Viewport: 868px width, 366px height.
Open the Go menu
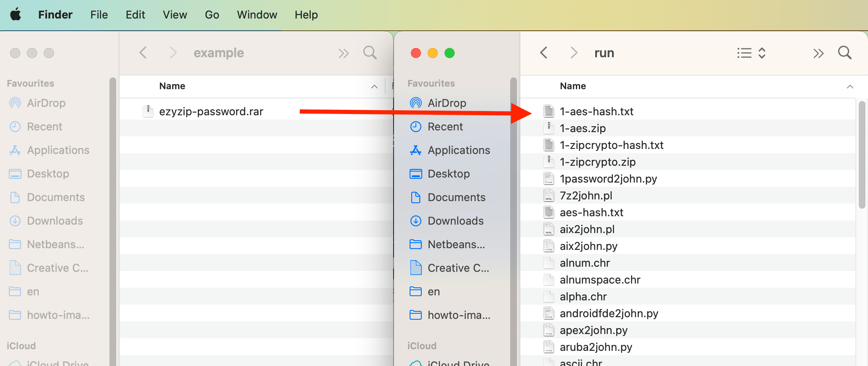pos(212,15)
